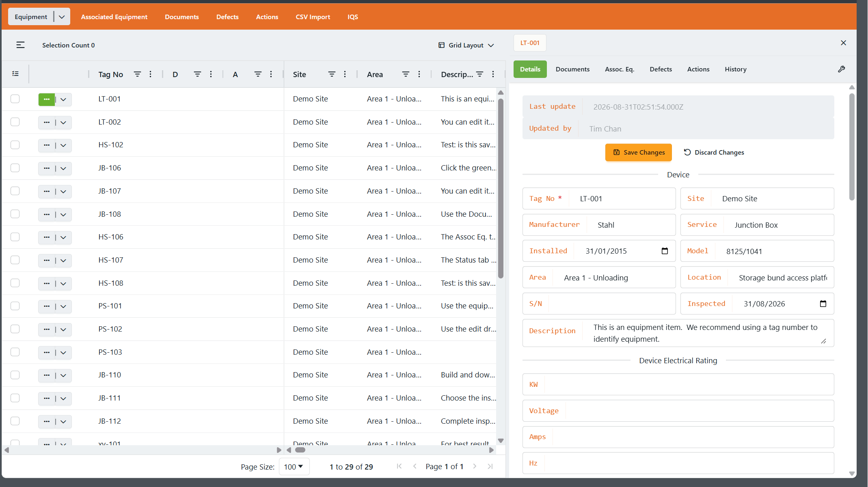The image size is (868, 487).
Task: Switch to the Assoc. Eq. tab
Action: [619, 69]
